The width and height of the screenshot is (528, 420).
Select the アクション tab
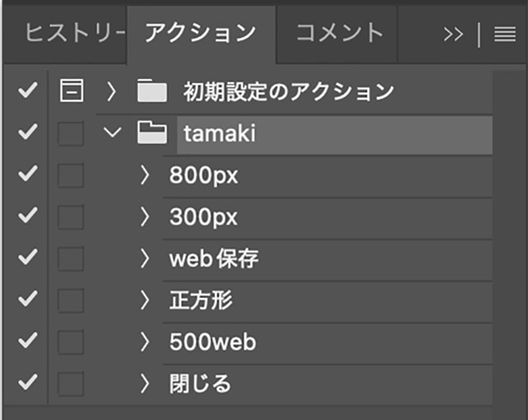199,33
